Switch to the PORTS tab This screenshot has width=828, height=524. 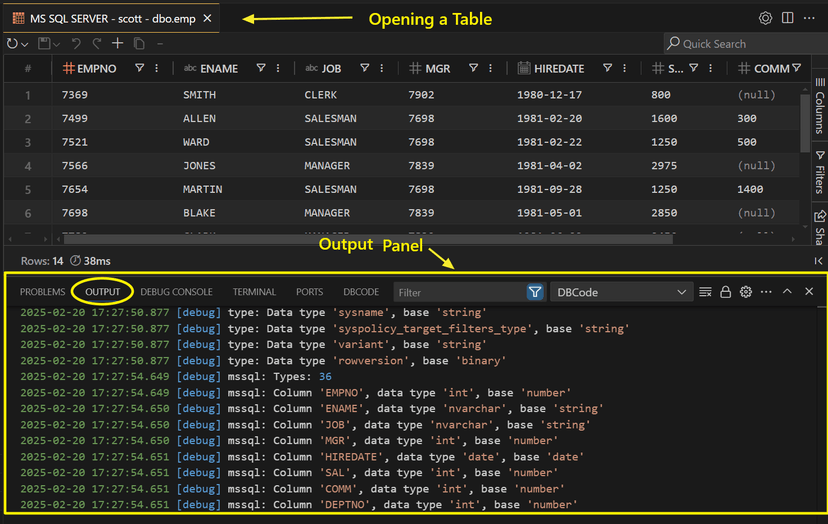[x=309, y=292]
